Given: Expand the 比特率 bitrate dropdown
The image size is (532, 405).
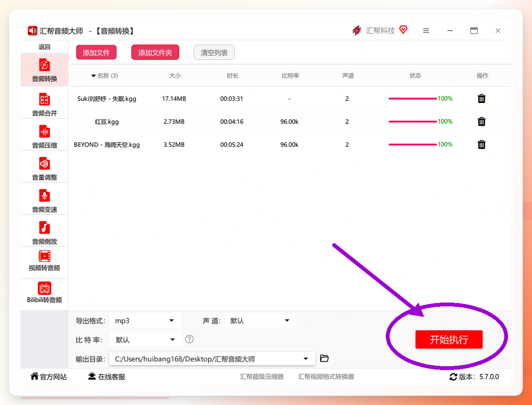Looking at the screenshot, I should [145, 339].
